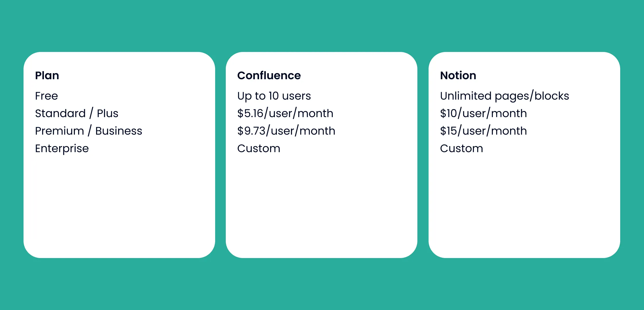
Task: Click the $5.16/user/month Confluence price
Action: point(285,113)
